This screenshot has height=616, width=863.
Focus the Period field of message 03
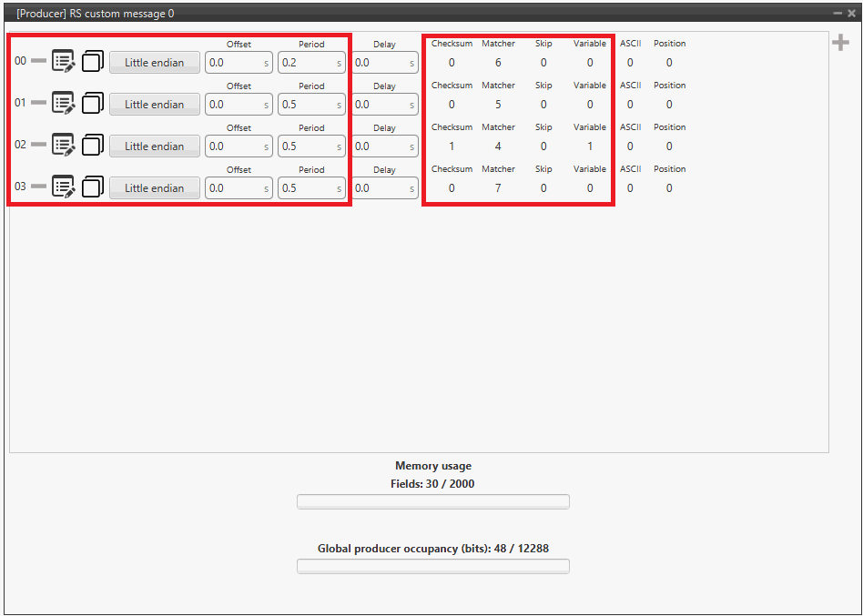306,188
